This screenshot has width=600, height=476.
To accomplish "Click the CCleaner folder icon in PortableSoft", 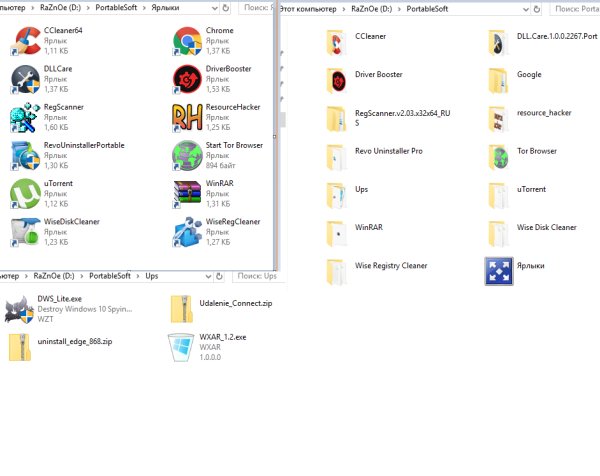I will pyautogui.click(x=336, y=43).
